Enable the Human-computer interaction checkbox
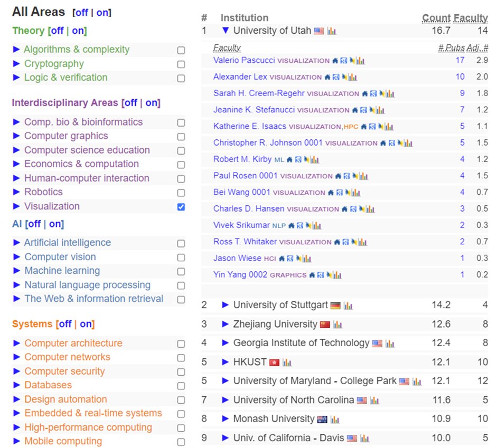Screen dimensions: 497x448 [x=181, y=179]
